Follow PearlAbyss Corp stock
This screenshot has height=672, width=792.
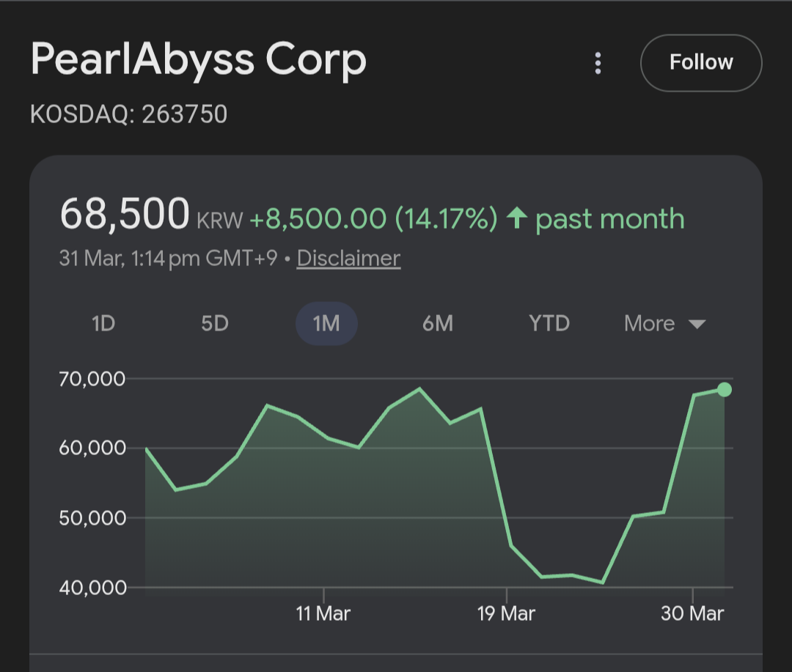[x=700, y=63]
